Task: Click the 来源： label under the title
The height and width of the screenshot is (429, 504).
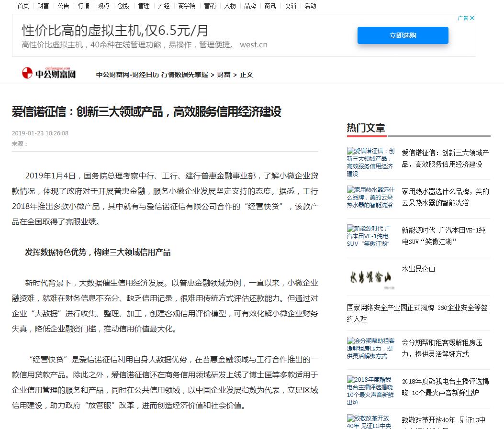Action: 19,144
